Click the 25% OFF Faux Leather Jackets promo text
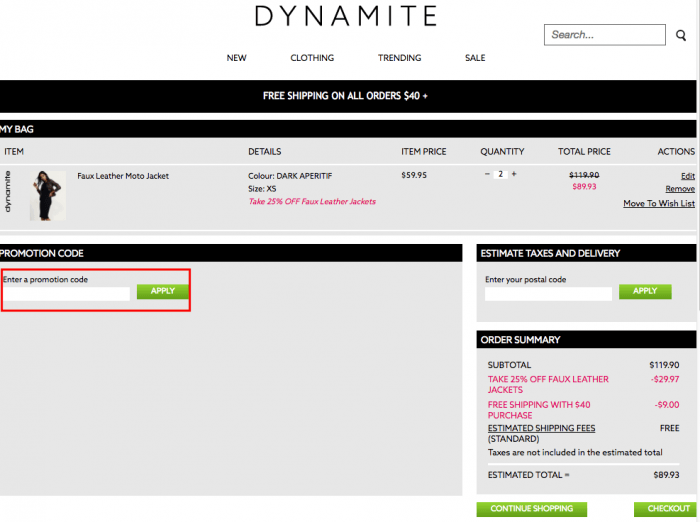Screen dimensions: 700x522 click(312, 202)
